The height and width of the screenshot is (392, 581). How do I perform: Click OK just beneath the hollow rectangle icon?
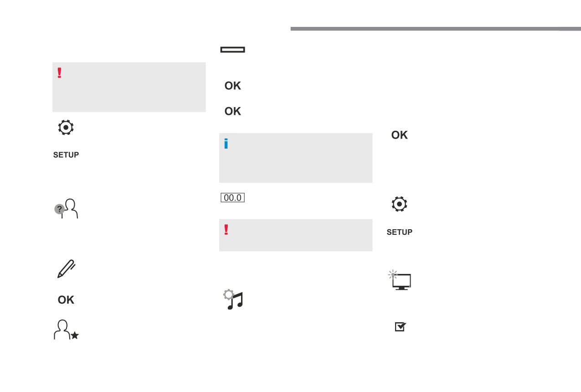tap(233, 86)
